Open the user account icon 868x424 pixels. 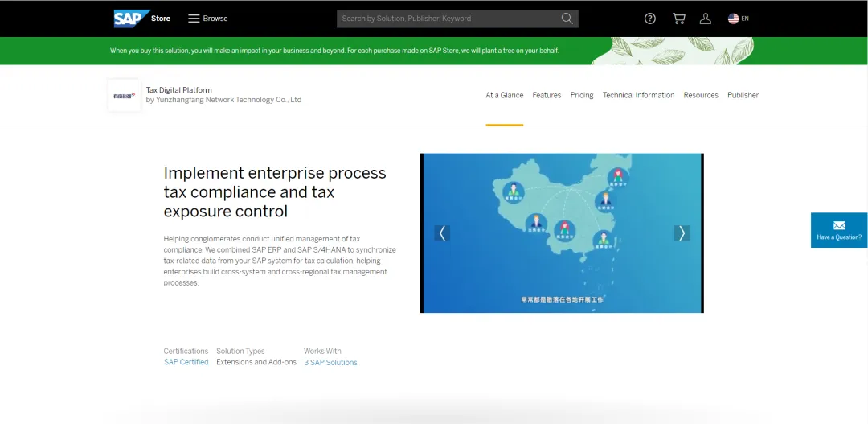coord(706,19)
